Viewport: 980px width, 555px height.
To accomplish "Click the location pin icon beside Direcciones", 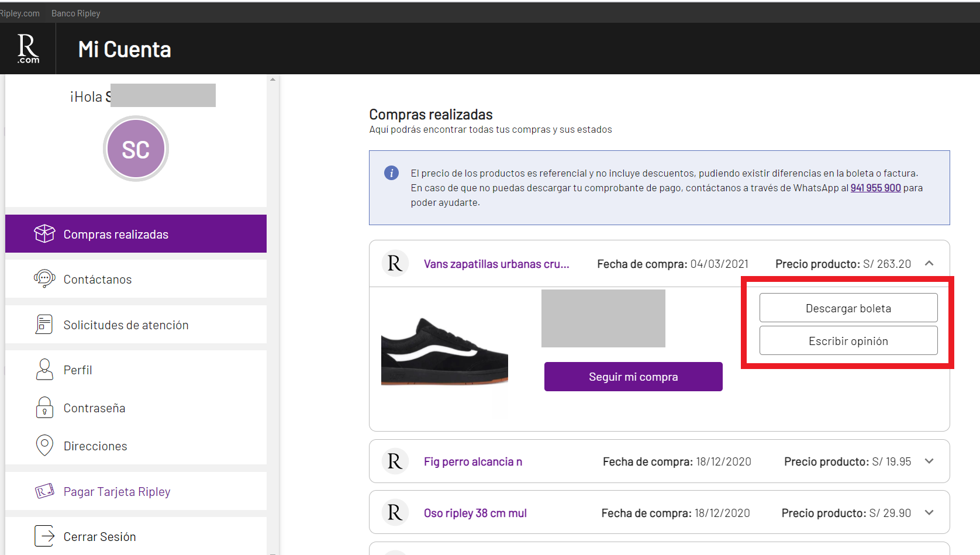I will click(x=44, y=445).
